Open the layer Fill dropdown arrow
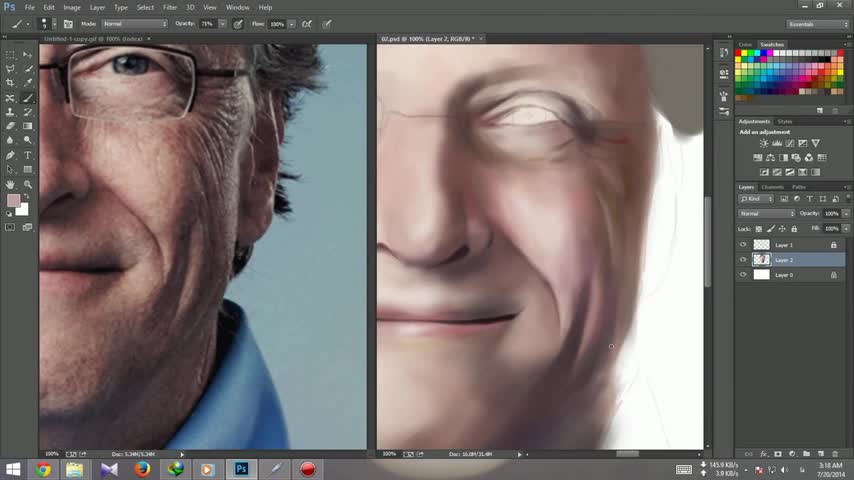The image size is (854, 480). (x=846, y=229)
